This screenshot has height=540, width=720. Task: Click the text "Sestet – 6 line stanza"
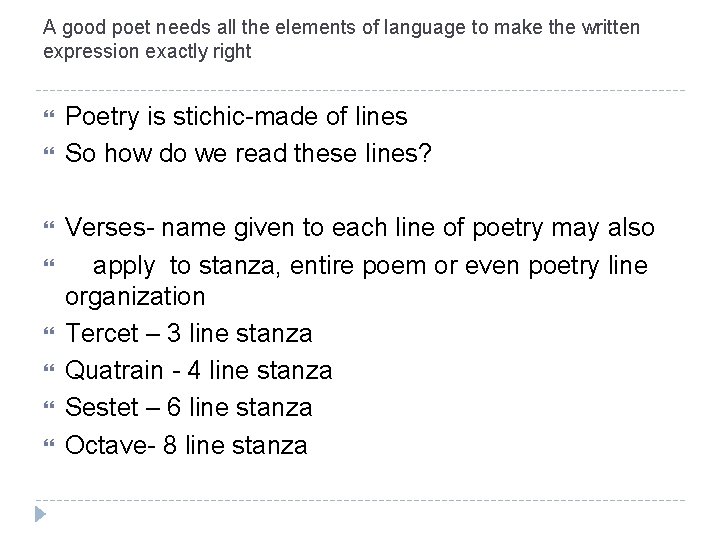pos(188,408)
